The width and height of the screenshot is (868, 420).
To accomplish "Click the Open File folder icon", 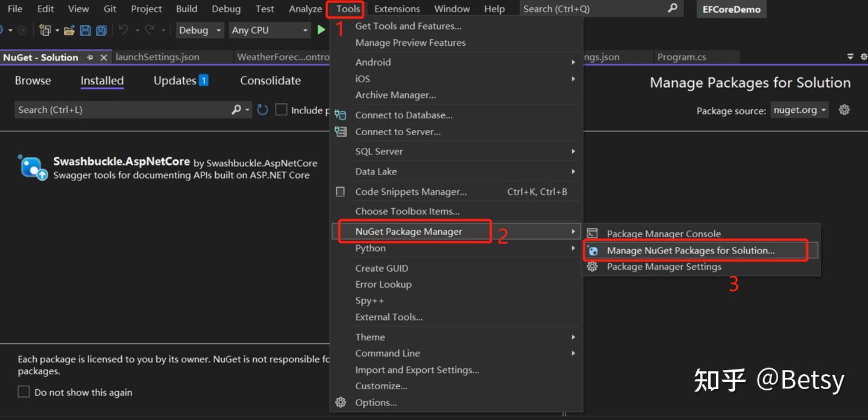I will tap(69, 30).
